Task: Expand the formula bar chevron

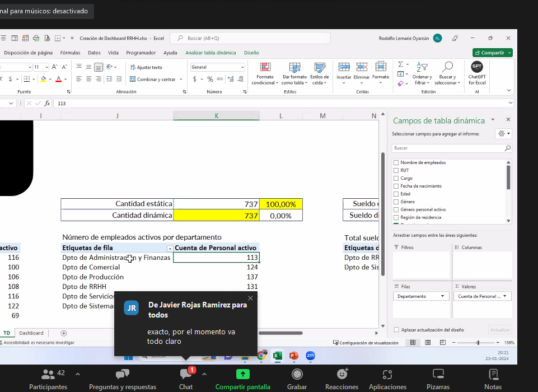Action: coord(511,103)
